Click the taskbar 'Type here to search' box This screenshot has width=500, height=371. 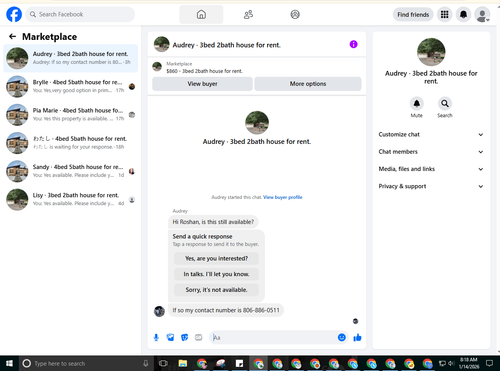tap(86, 363)
